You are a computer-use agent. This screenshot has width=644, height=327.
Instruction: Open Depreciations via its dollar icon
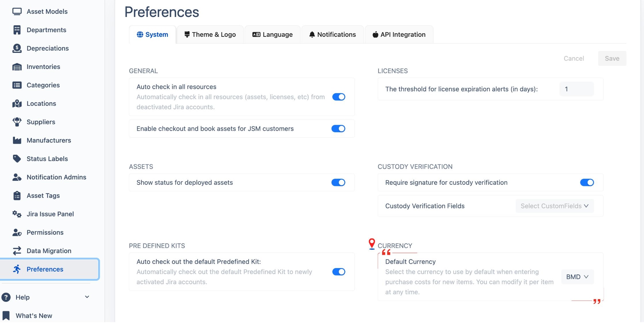[17, 48]
